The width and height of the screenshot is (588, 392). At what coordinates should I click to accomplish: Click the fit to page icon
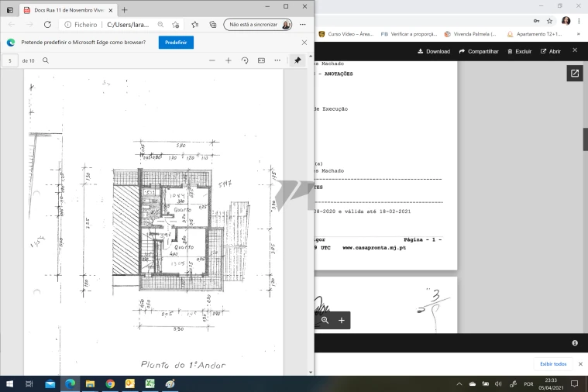[x=261, y=60]
